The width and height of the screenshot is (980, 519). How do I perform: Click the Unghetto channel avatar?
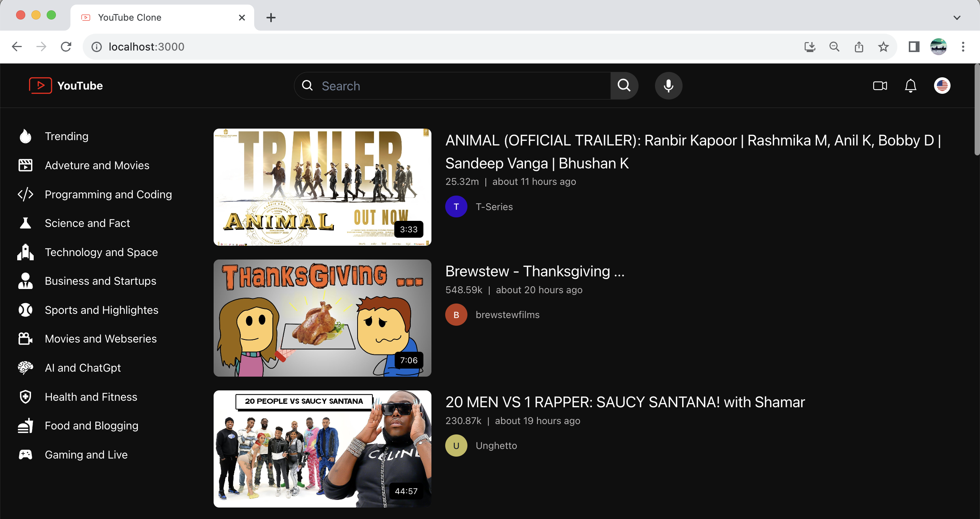[x=456, y=446]
